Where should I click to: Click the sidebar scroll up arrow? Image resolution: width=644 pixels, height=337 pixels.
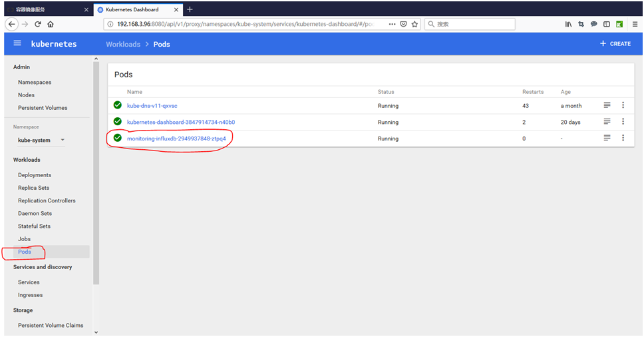tap(96, 59)
